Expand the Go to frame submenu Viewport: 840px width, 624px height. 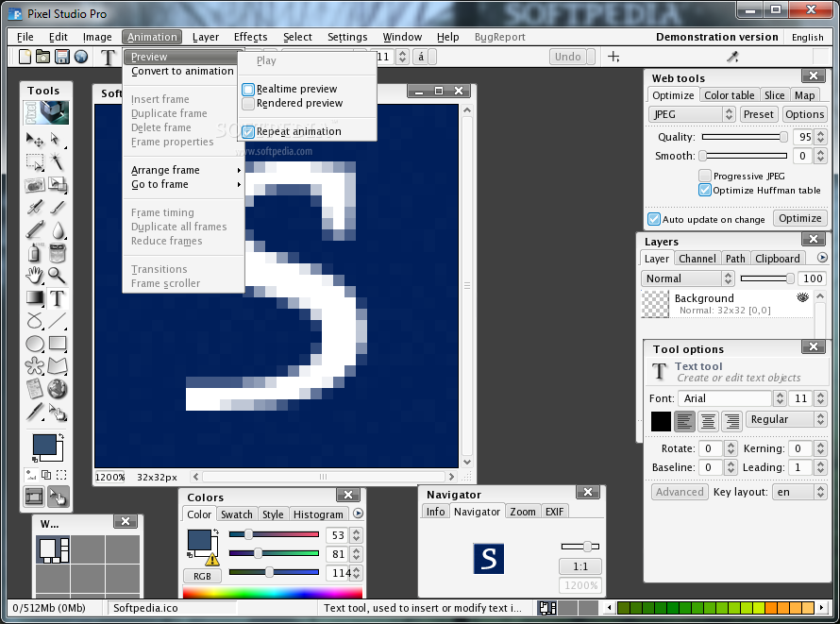pyautogui.click(x=184, y=184)
